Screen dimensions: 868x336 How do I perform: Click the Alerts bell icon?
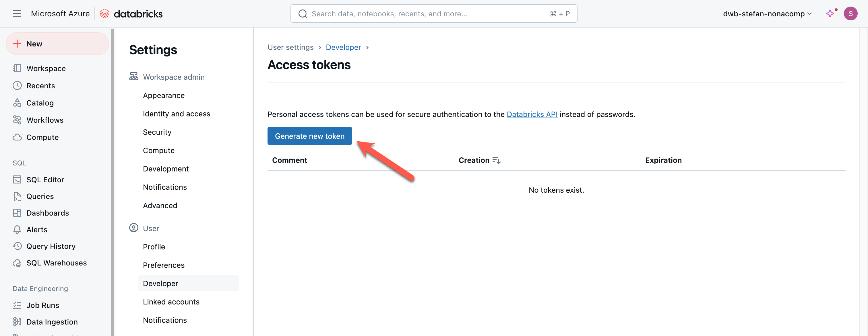[x=17, y=229]
